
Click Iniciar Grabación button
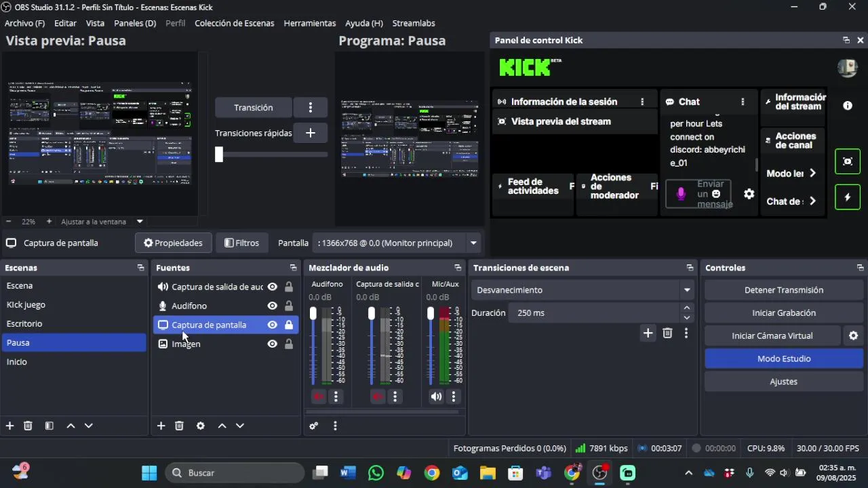point(784,313)
